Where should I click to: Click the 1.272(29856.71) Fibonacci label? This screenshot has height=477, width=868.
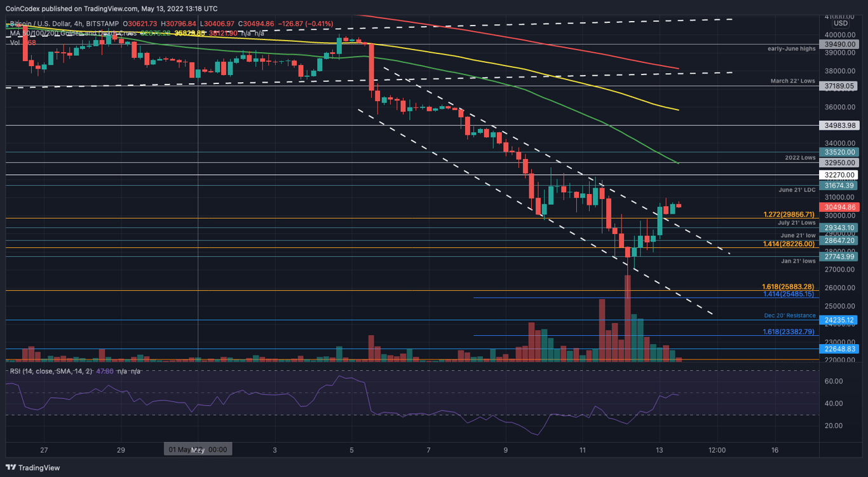pos(789,215)
